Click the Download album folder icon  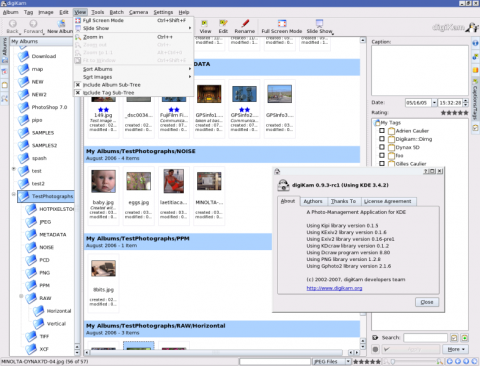coord(23,56)
